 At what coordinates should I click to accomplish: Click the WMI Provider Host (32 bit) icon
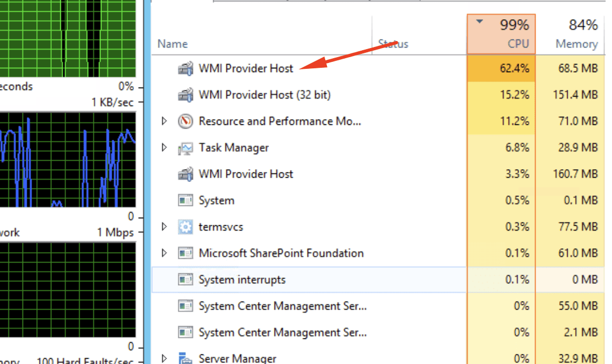coord(185,95)
